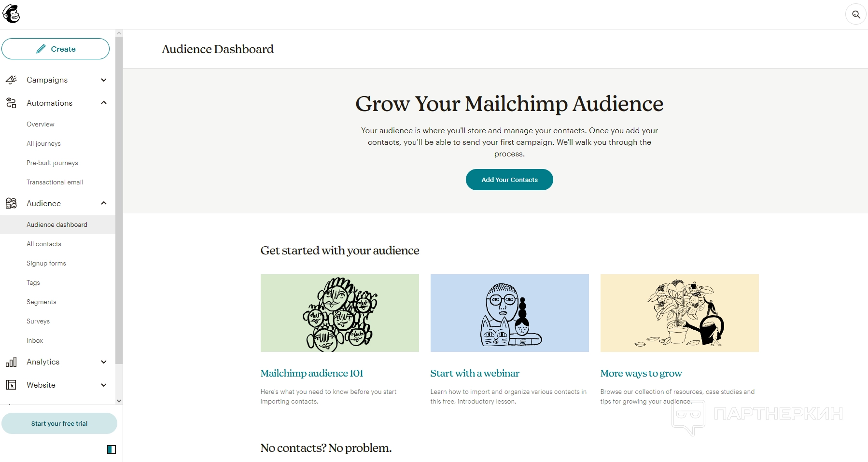
Task: Expand the Analytics menu chevron
Action: pyautogui.click(x=104, y=362)
